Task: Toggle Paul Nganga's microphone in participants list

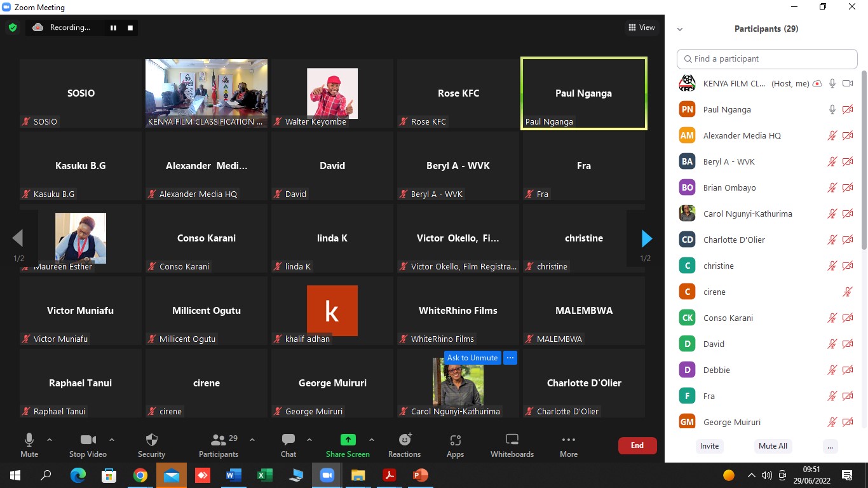Action: [x=832, y=109]
